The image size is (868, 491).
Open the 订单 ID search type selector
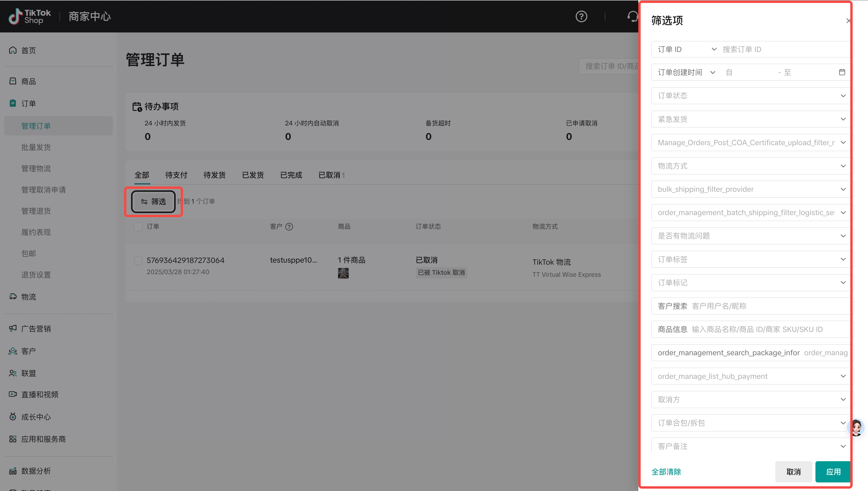click(686, 49)
